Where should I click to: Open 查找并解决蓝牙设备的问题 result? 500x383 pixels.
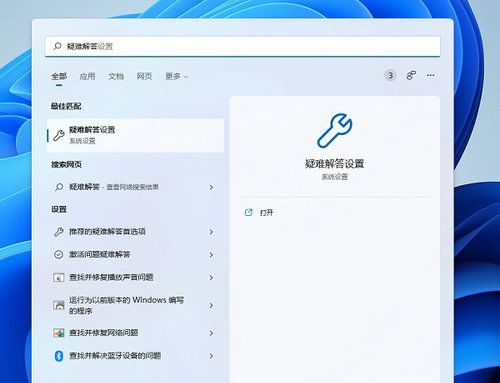tap(135, 356)
